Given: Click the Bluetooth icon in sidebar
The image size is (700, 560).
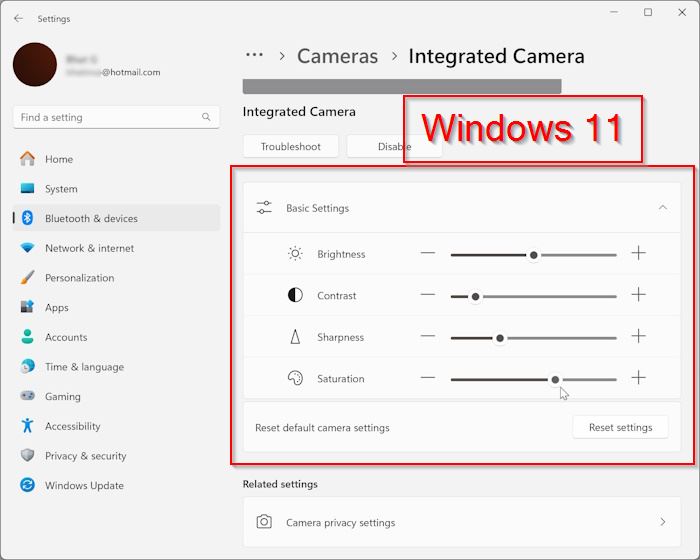Looking at the screenshot, I should point(27,218).
